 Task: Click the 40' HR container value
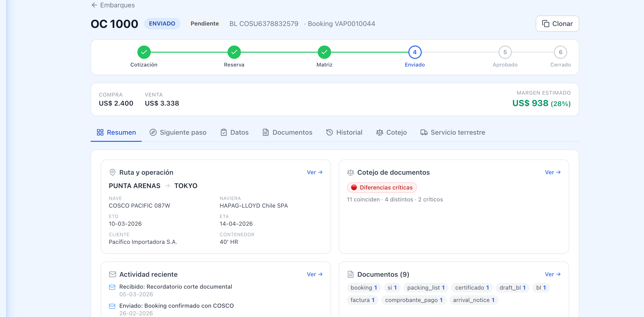pyautogui.click(x=229, y=242)
